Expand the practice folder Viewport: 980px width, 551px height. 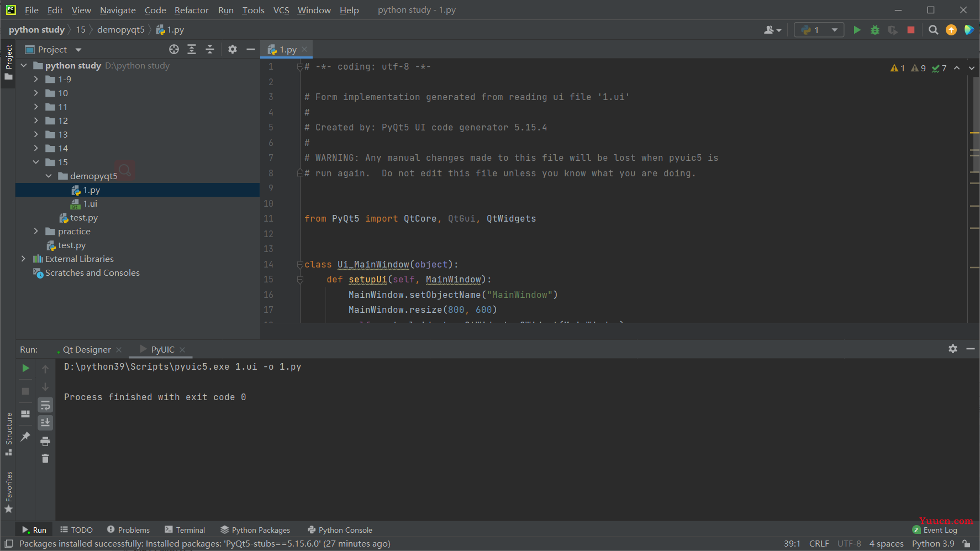click(36, 231)
